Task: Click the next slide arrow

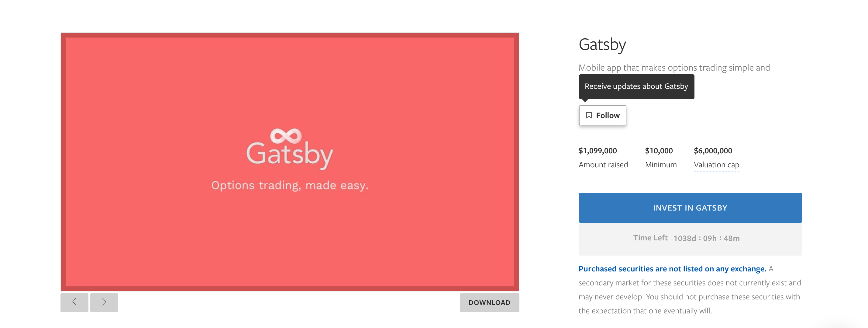Action: pos(104,302)
